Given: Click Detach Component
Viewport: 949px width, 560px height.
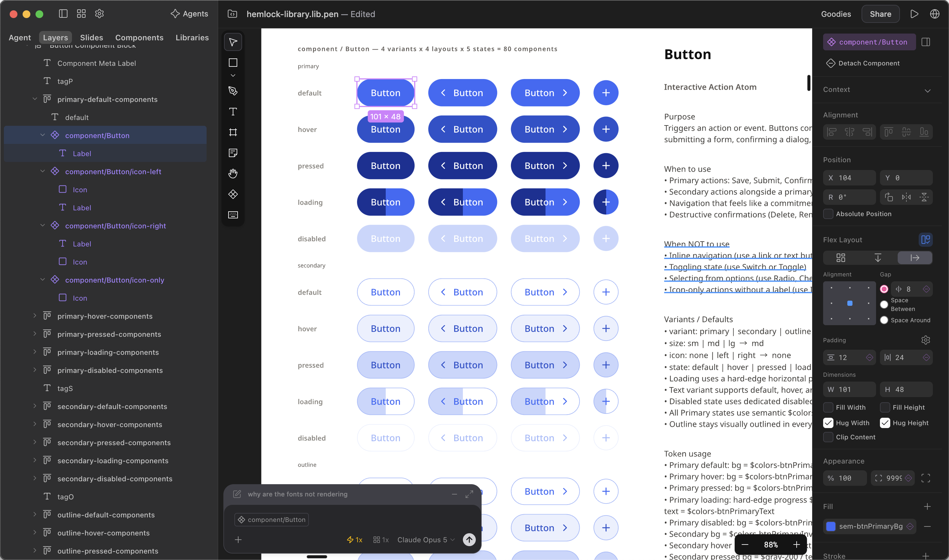Looking at the screenshot, I should (863, 63).
